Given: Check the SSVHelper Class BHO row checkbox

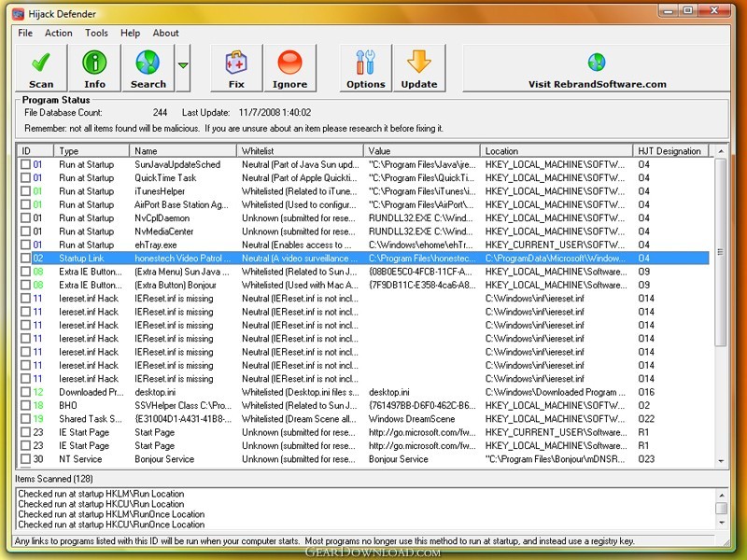Looking at the screenshot, I should (26, 406).
